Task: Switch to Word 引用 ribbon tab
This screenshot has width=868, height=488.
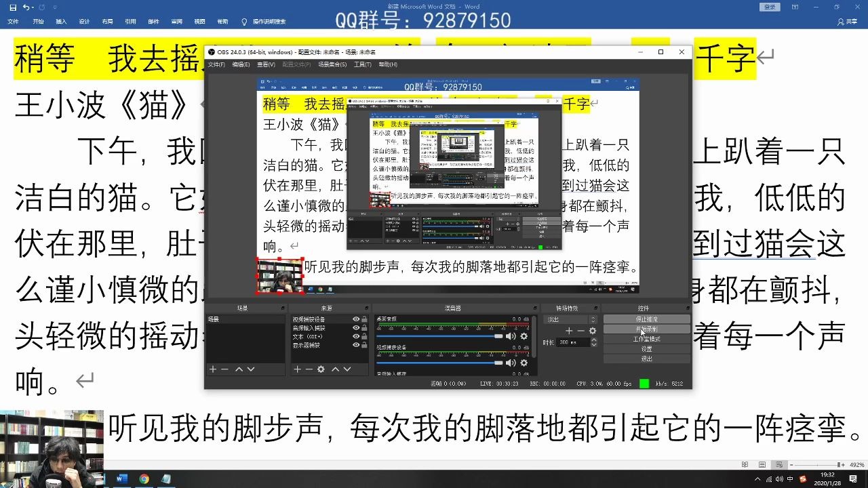Action: tap(130, 22)
